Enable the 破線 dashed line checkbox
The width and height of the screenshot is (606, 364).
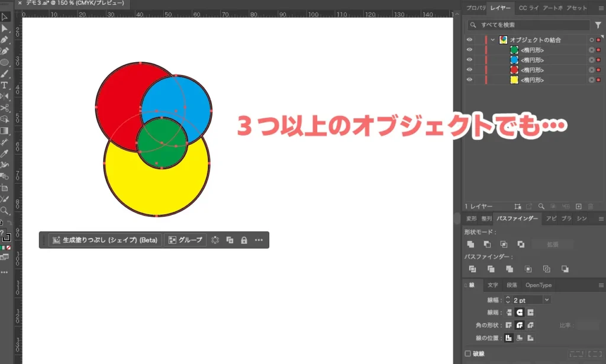click(468, 353)
